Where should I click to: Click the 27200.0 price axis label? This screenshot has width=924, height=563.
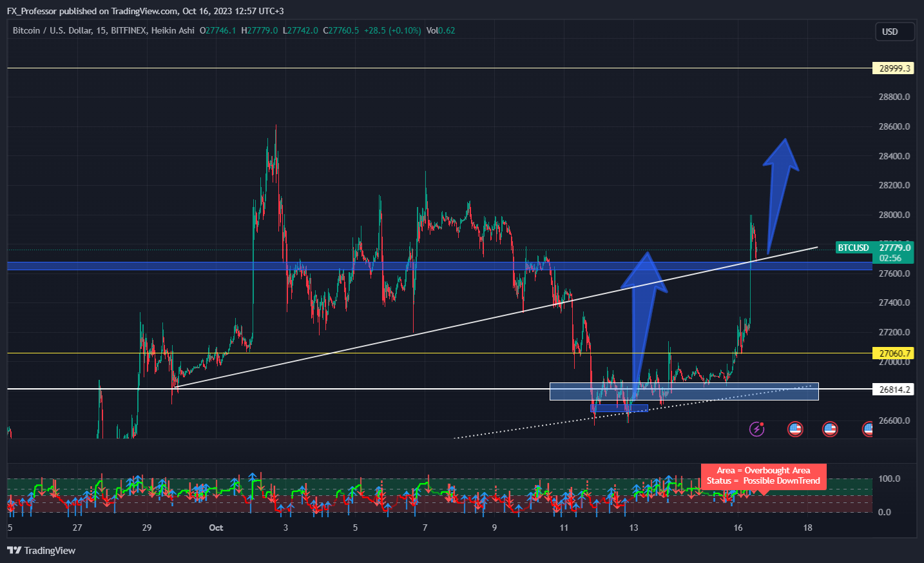click(894, 332)
